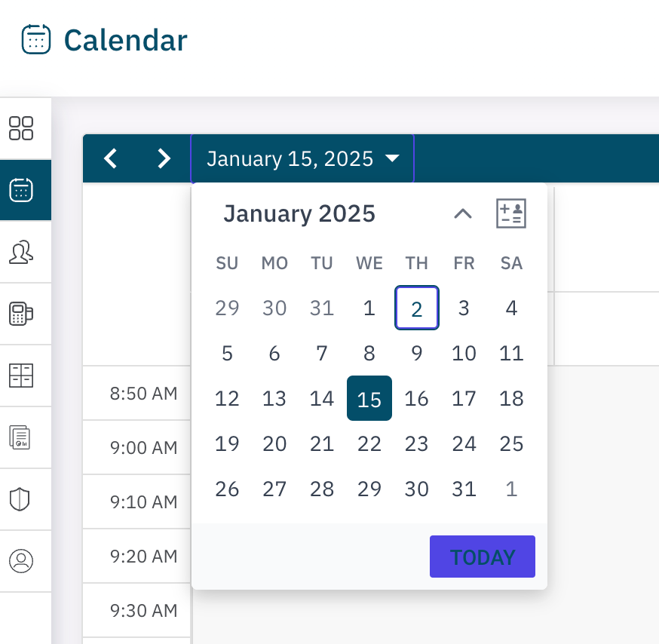Open the patients (people) sidebar icon
Screen dimensions: 659x644
coord(21,252)
